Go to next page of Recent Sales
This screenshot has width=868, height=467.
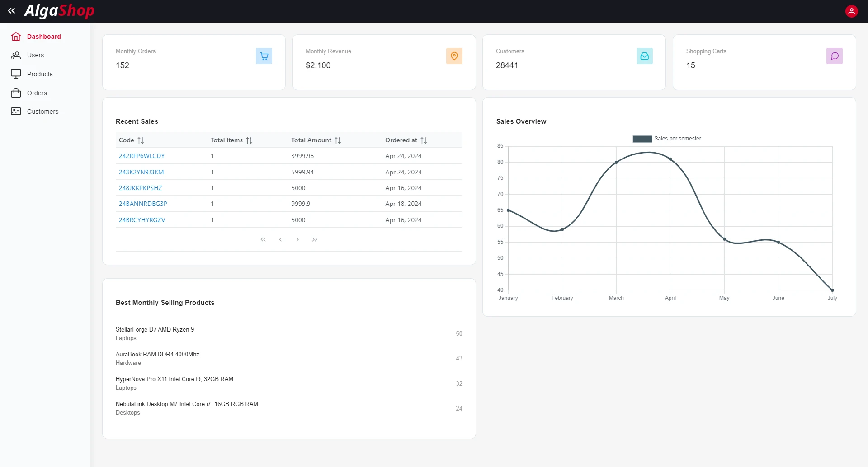297,239
